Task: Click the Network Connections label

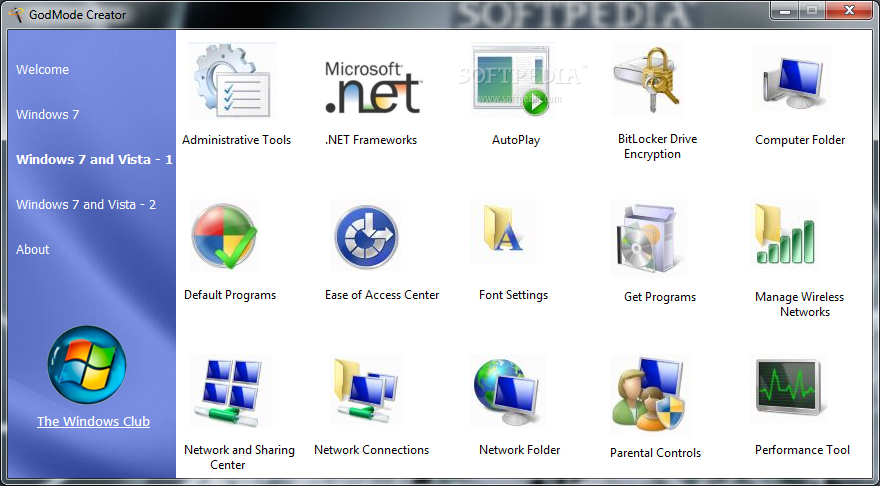Action: pos(372,450)
